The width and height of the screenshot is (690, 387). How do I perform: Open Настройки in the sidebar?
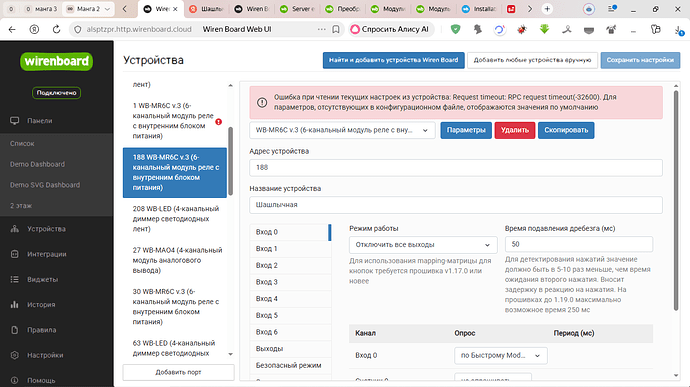[x=45, y=355]
